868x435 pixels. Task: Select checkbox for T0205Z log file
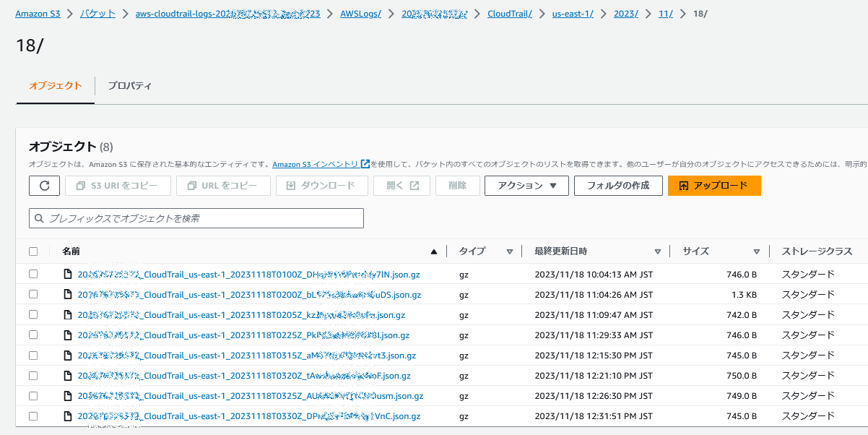(33, 315)
